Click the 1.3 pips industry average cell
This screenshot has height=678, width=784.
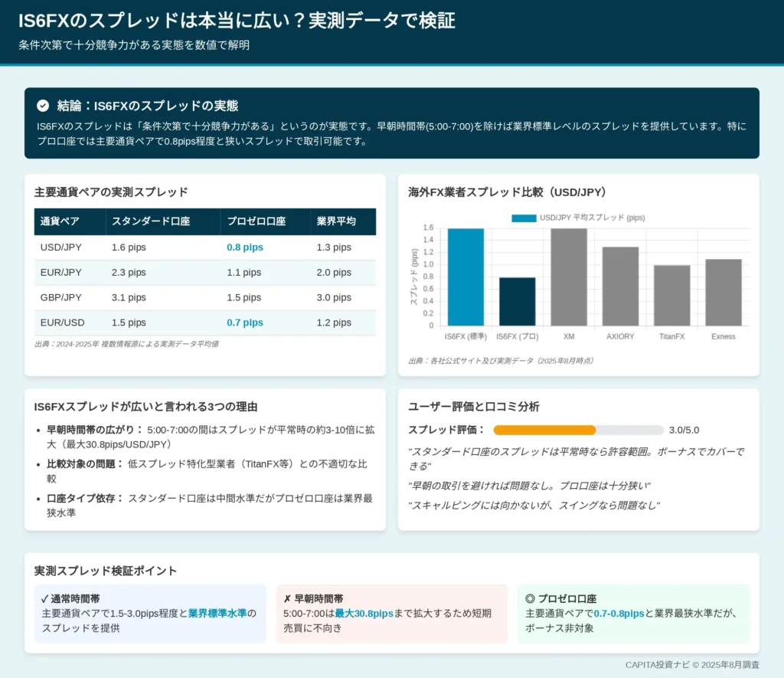(334, 247)
